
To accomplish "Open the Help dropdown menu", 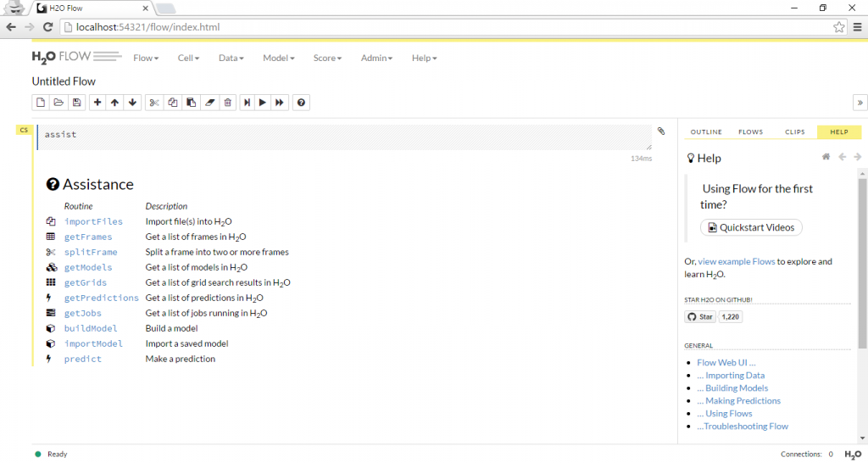I will point(424,59).
